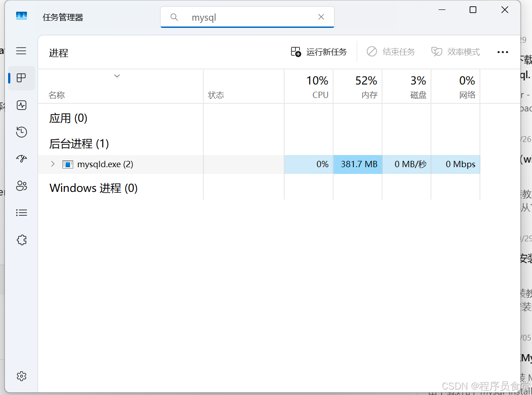The width and height of the screenshot is (532, 395).
Task: Open the Services page in sidebar
Action: 22,240
